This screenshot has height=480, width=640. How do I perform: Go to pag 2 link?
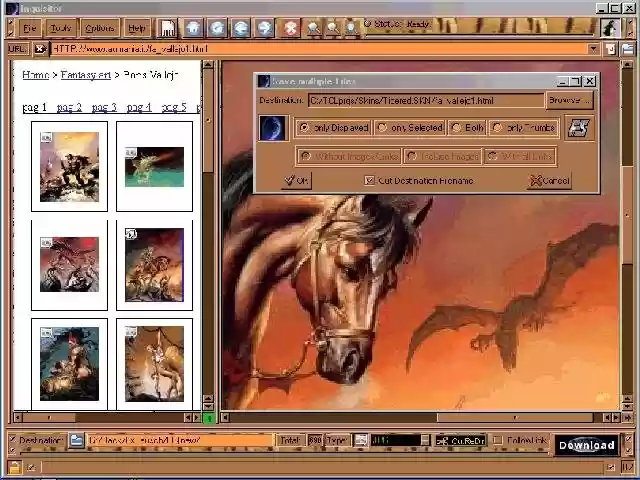click(69, 107)
